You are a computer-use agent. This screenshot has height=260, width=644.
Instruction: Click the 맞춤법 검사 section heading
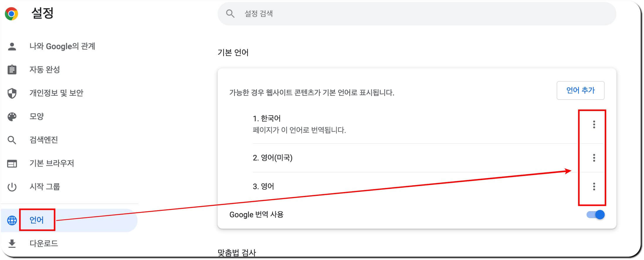[237, 253]
